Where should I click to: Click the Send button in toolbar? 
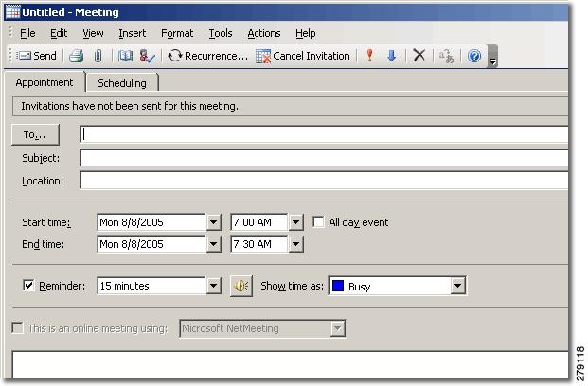pyautogui.click(x=37, y=56)
